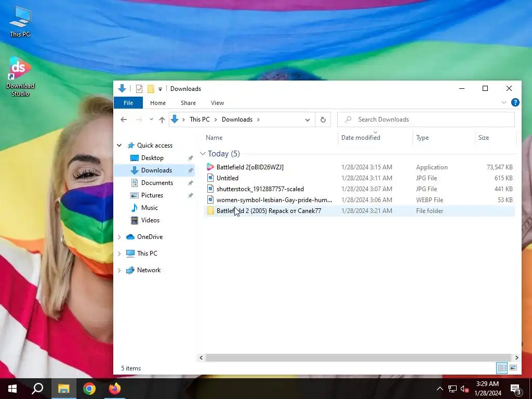Select Music in the navigation pane
532x399 pixels.
coord(149,208)
